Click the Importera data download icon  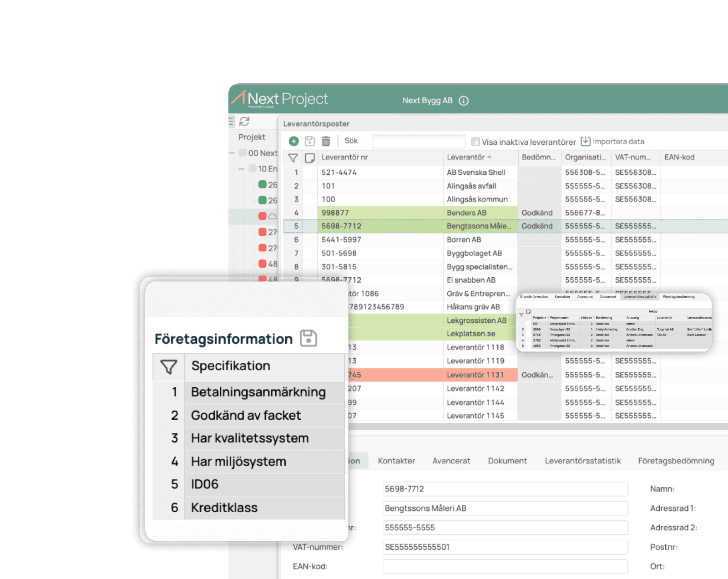pyautogui.click(x=586, y=142)
